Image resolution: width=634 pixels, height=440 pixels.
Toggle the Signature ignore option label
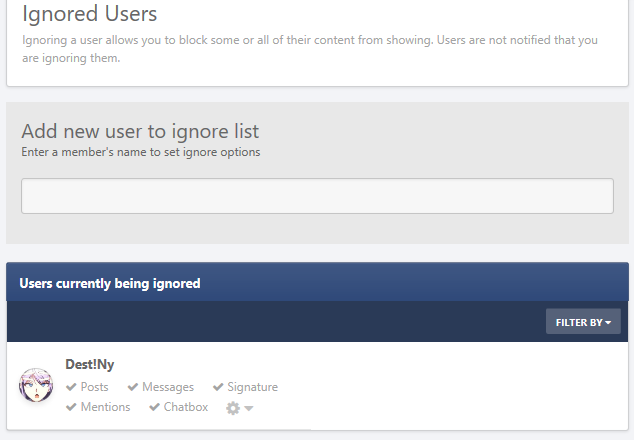[x=252, y=387]
